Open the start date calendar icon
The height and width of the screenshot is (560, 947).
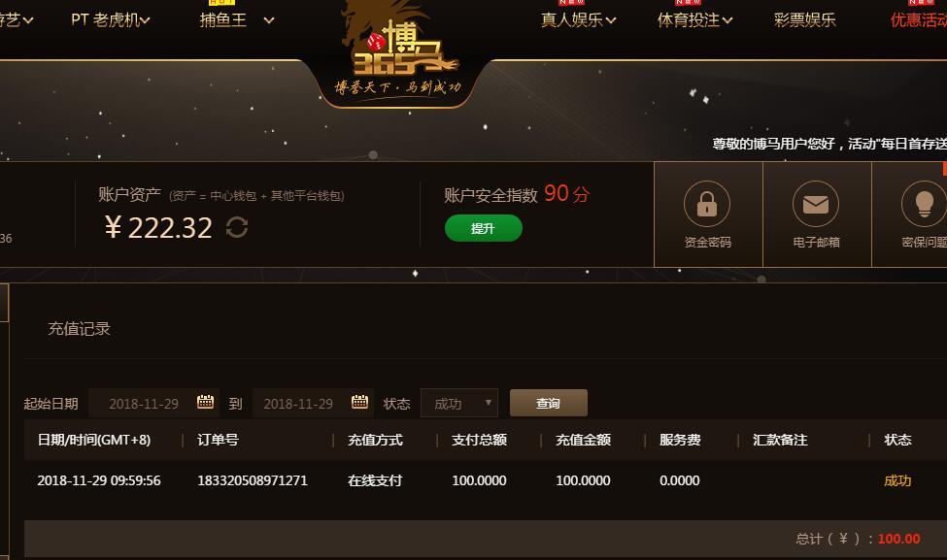pos(205,402)
